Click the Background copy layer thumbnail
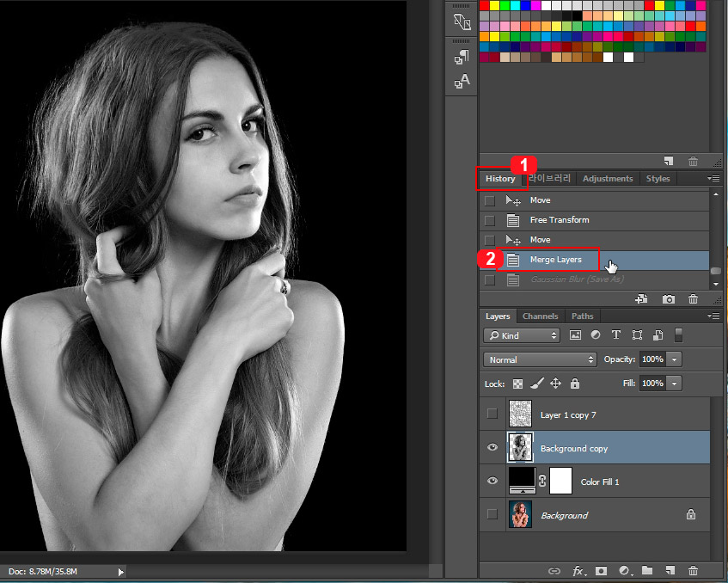The height and width of the screenshot is (583, 728). click(521, 447)
